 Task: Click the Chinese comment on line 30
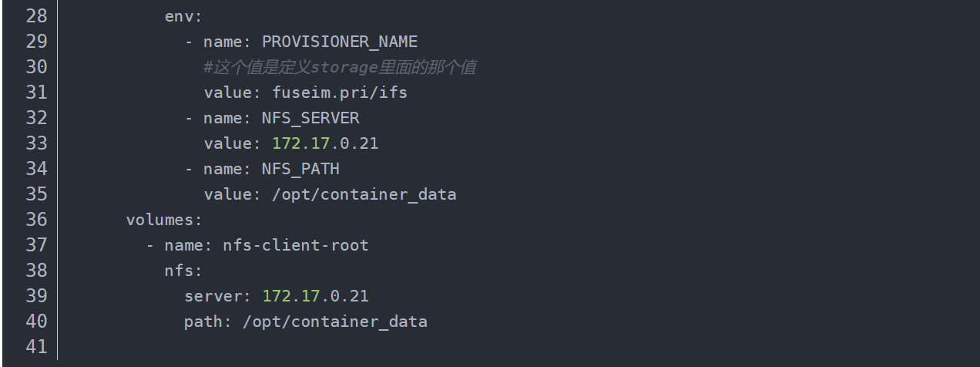pyautogui.click(x=339, y=67)
